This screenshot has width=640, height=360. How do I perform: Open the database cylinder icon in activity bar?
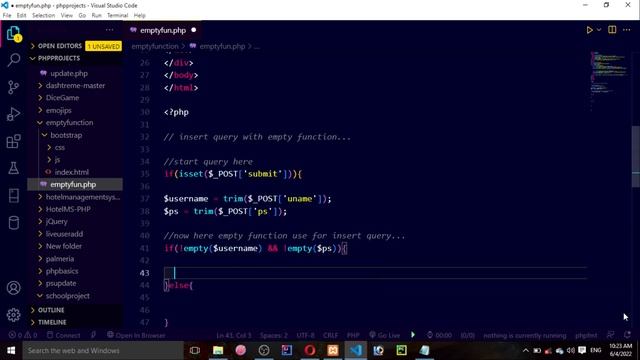pyautogui.click(x=13, y=223)
